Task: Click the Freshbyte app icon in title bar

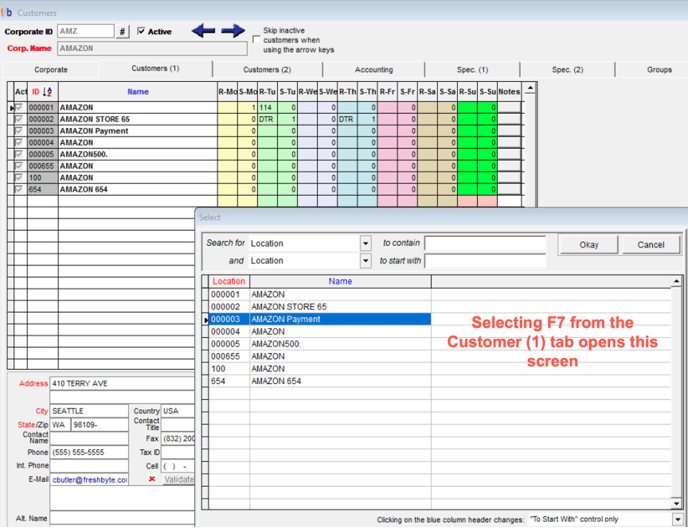Action: pos(7,12)
